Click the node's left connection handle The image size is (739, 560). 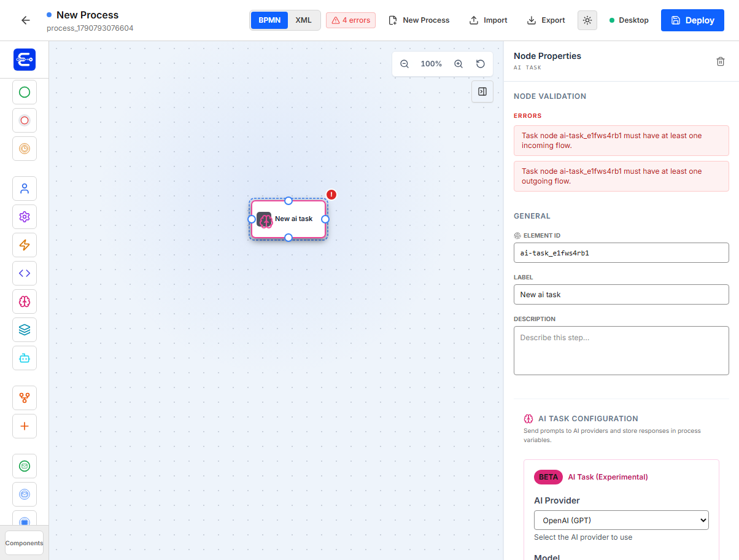tap(251, 219)
